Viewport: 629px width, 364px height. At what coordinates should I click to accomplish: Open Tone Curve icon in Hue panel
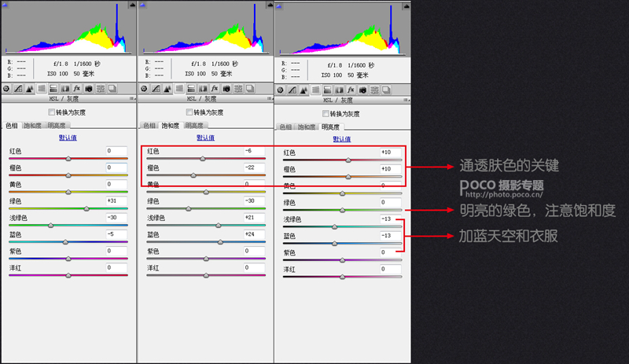(18, 89)
